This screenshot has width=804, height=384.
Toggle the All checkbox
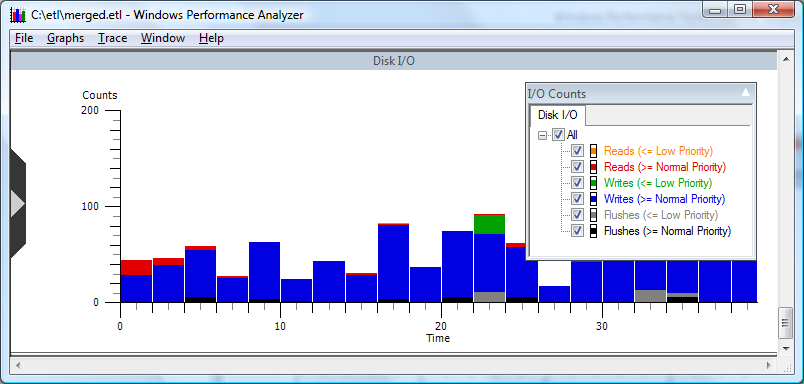click(559, 135)
